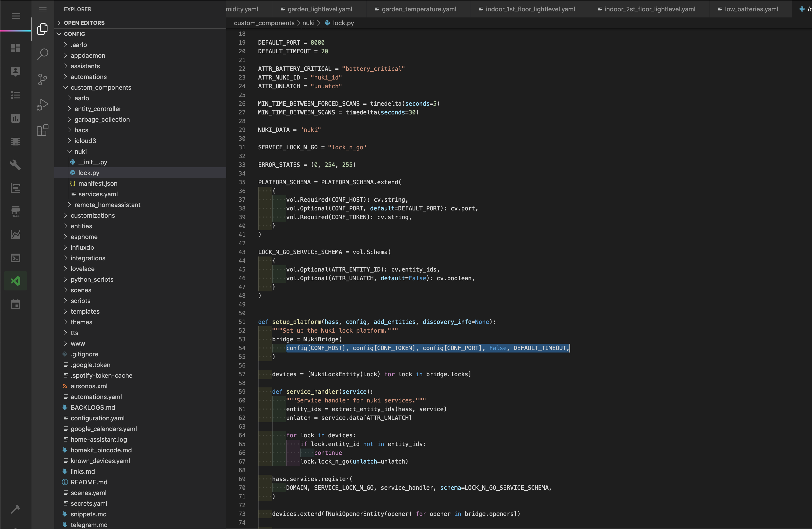
Task: Open the Extensions view icon
Action: pos(43,130)
